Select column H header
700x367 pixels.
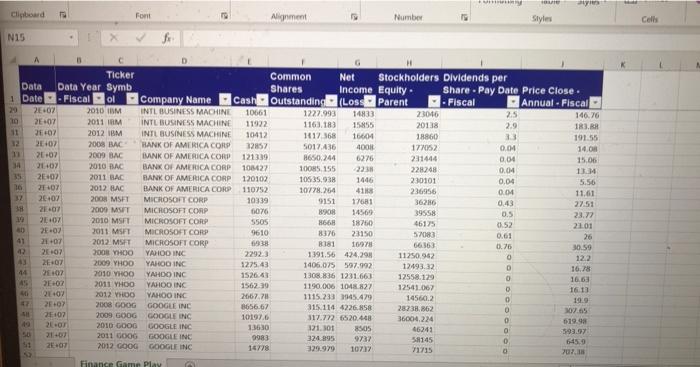(x=408, y=63)
